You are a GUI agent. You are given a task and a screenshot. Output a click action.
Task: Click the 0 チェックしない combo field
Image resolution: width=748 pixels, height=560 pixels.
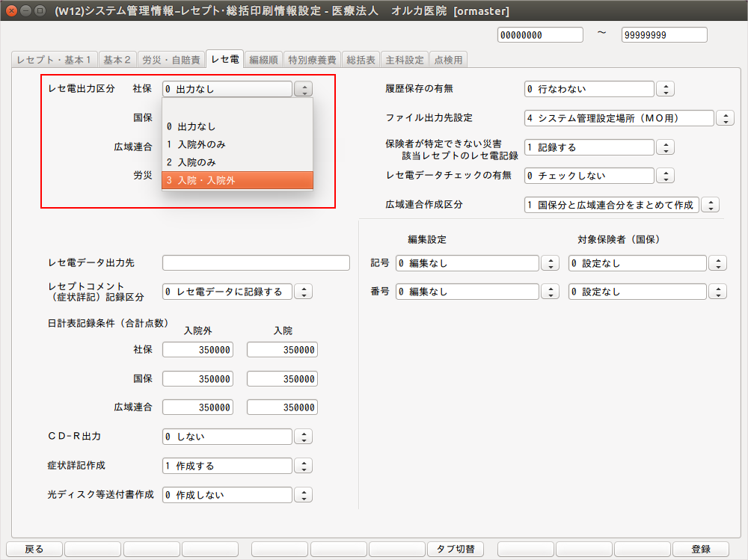[589, 176]
